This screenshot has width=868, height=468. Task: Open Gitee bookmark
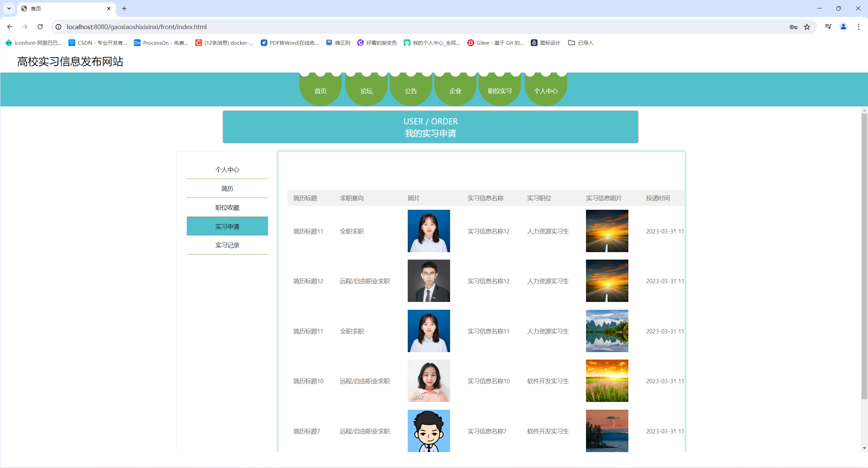pos(496,43)
